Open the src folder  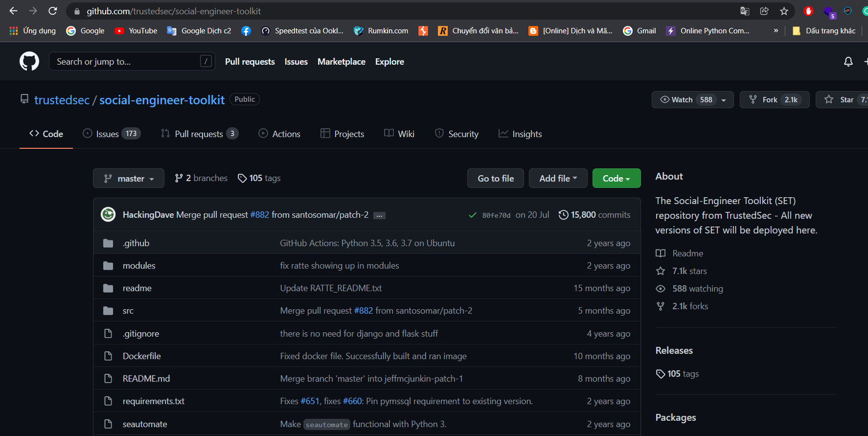pyautogui.click(x=128, y=311)
